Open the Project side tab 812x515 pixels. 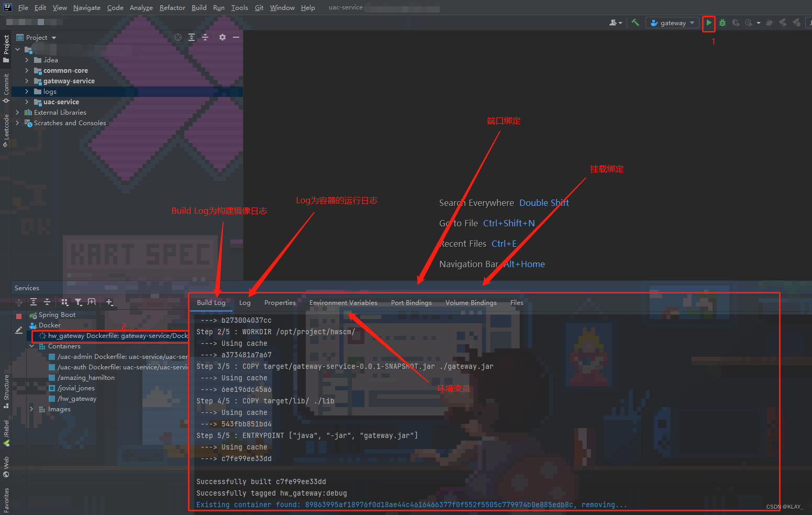pos(6,48)
